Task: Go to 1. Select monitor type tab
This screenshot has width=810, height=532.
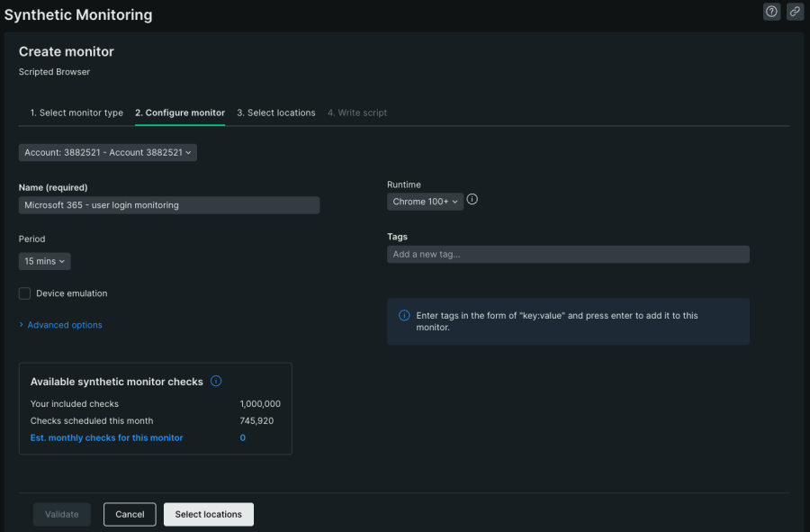Action: (x=76, y=113)
